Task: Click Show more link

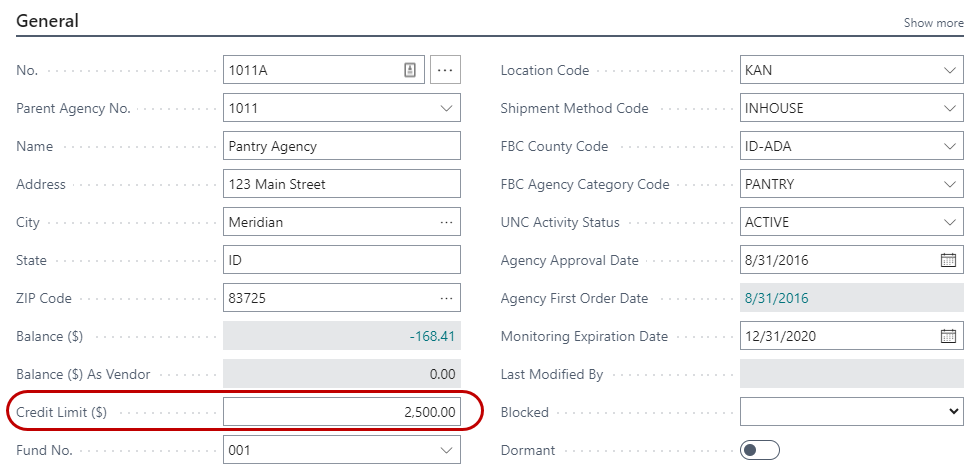Action: pyautogui.click(x=933, y=23)
